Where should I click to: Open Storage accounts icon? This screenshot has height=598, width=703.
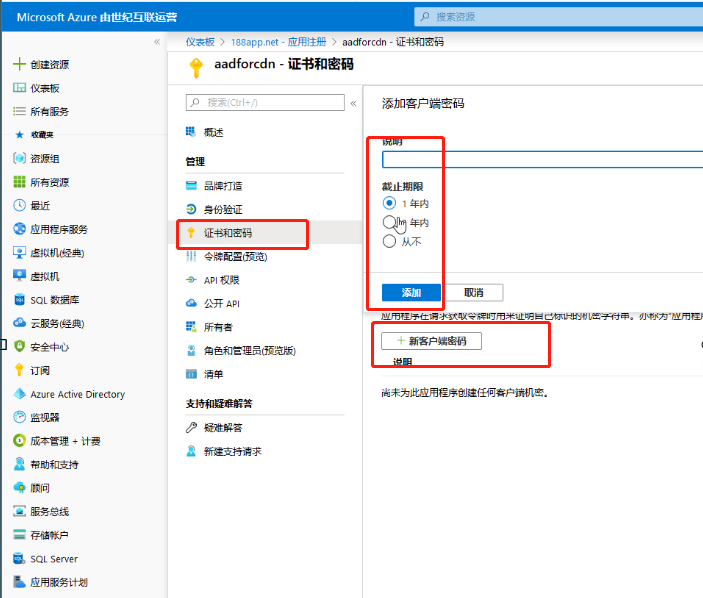click(x=19, y=534)
